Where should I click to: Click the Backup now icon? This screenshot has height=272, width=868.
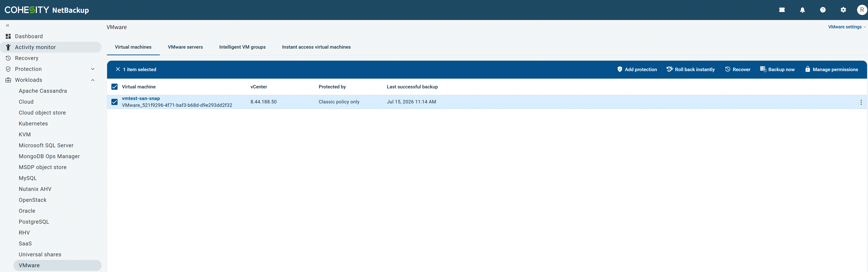(x=763, y=69)
